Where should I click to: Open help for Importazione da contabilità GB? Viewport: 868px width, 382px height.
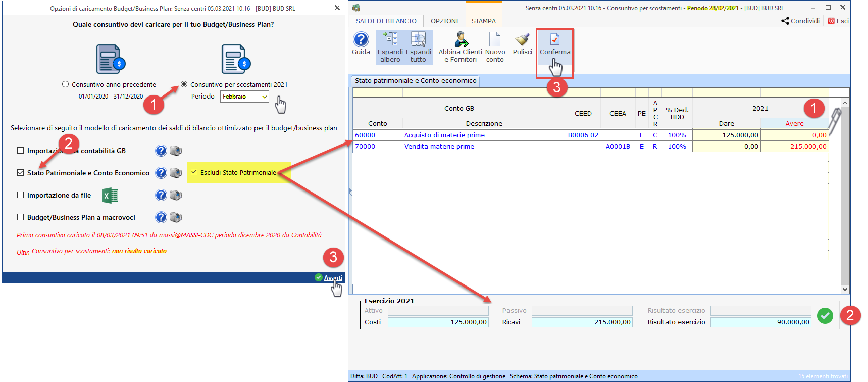(x=161, y=151)
